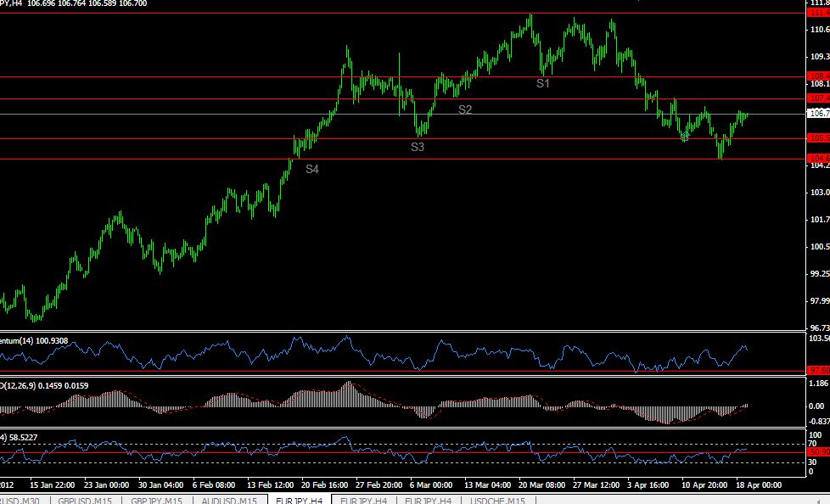The image size is (830, 504).
Task: Click the 18 Apr 00:00 time label
Action: click(759, 485)
